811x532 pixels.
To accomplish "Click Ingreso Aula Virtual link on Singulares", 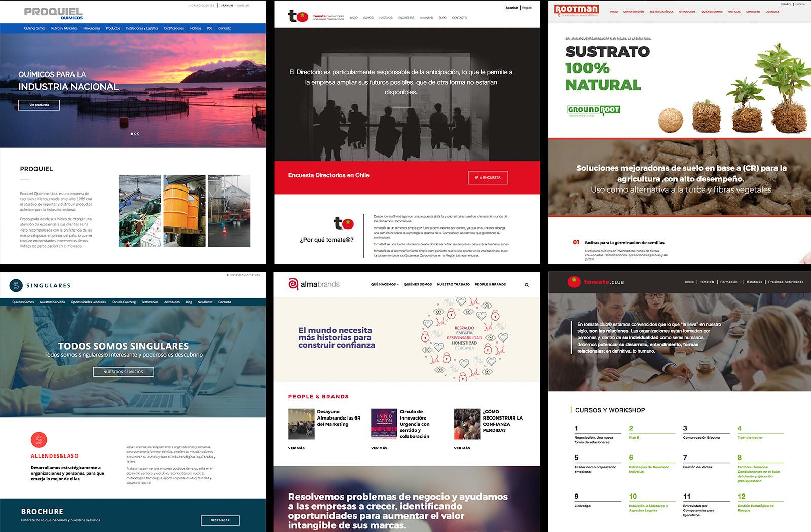I will (243, 275).
